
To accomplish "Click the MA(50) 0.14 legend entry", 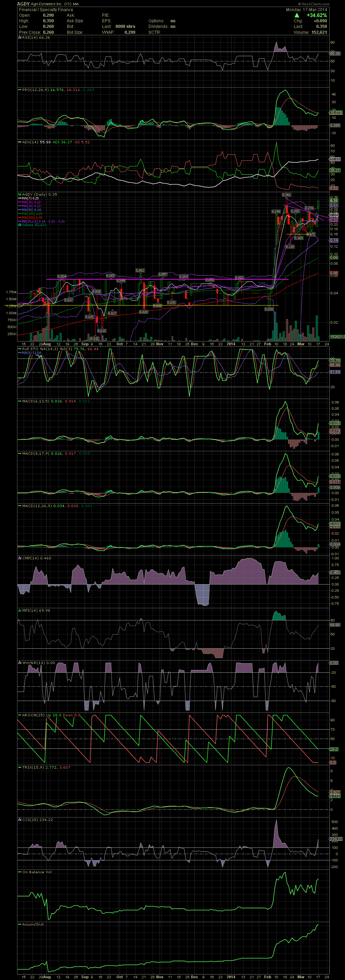I will pos(31,210).
